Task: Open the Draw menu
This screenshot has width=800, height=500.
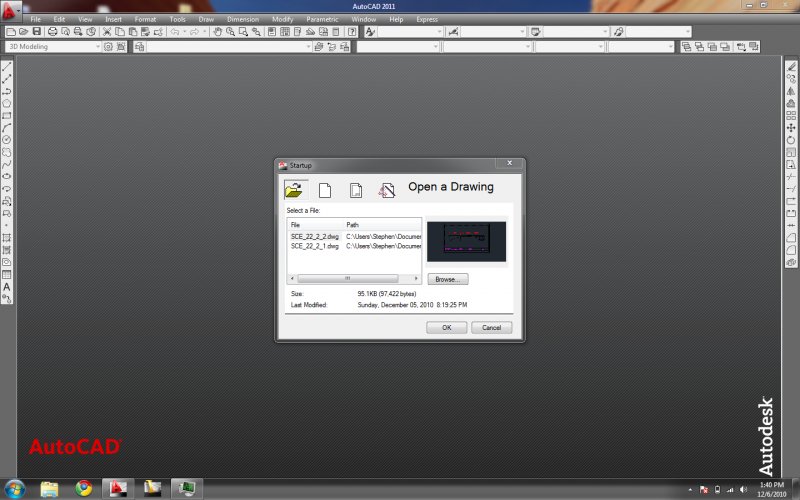Action: click(206, 19)
